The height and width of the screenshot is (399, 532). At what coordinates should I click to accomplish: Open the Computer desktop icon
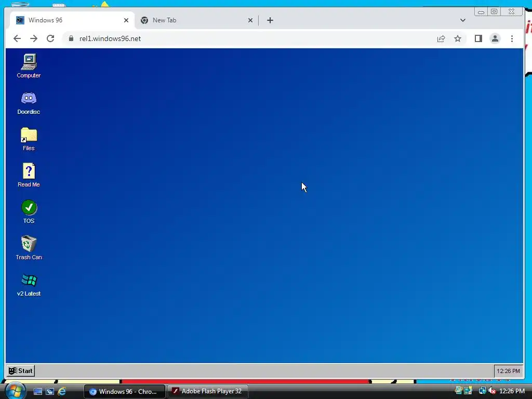click(29, 66)
